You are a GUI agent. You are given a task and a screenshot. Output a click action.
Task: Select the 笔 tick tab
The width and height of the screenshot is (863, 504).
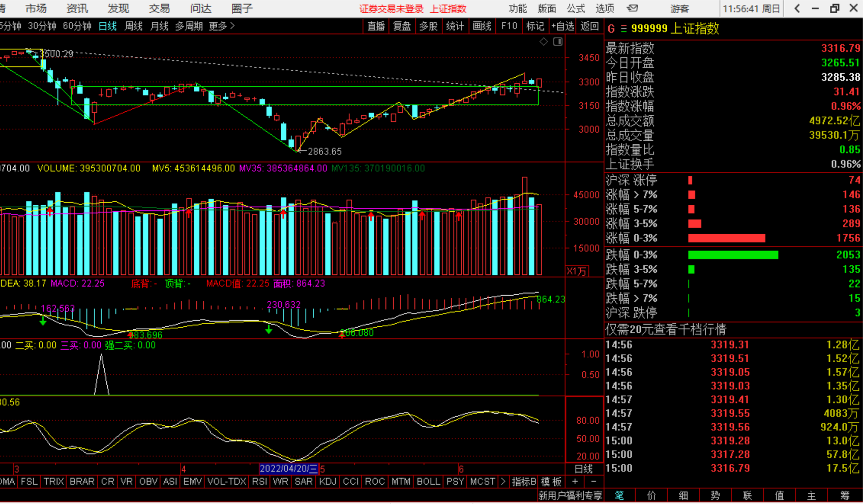pos(619,495)
